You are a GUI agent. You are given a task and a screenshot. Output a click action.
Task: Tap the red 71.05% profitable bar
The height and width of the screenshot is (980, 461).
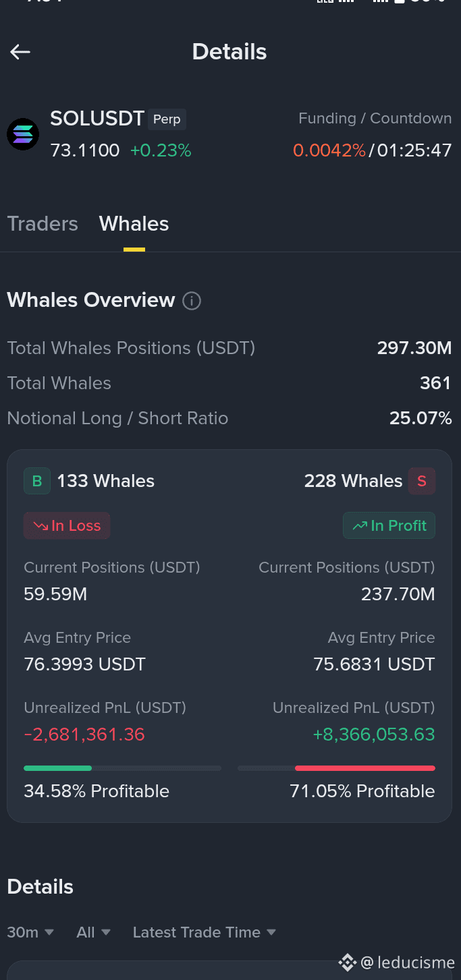pos(365,768)
